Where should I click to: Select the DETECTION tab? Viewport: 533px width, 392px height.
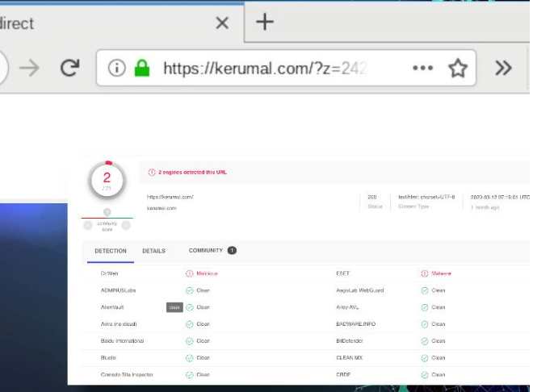coord(111,251)
